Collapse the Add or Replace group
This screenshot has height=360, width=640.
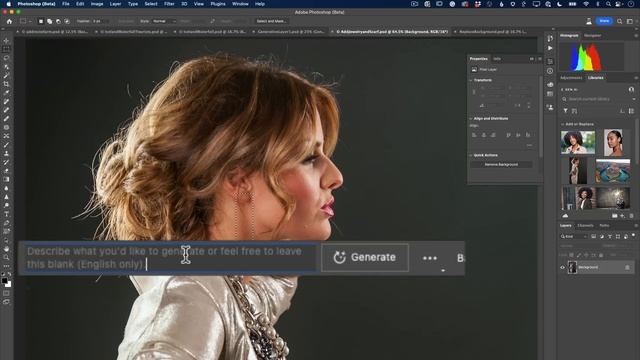[563, 124]
